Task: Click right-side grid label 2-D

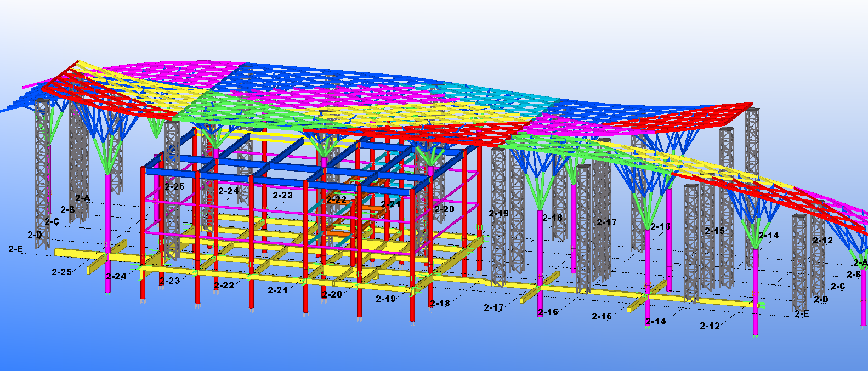Action: pos(821,300)
